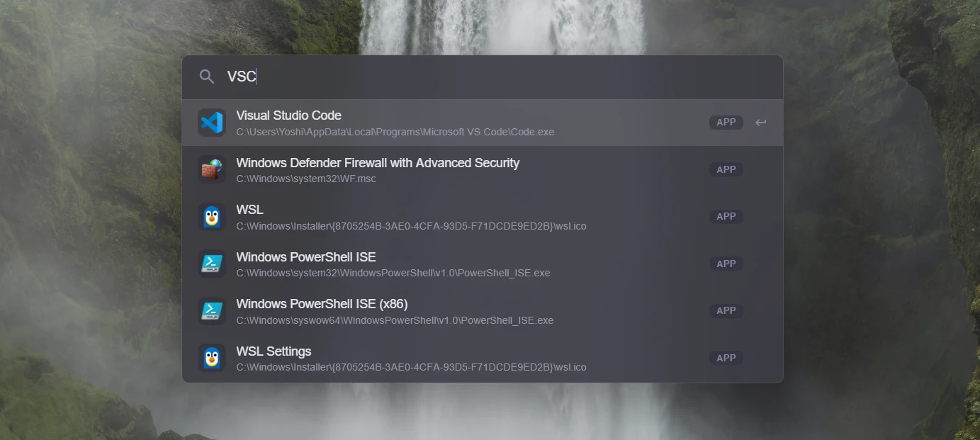Click the Windows Defender Firewall brick icon
Viewport: 980px width, 440px height.
coord(211,169)
